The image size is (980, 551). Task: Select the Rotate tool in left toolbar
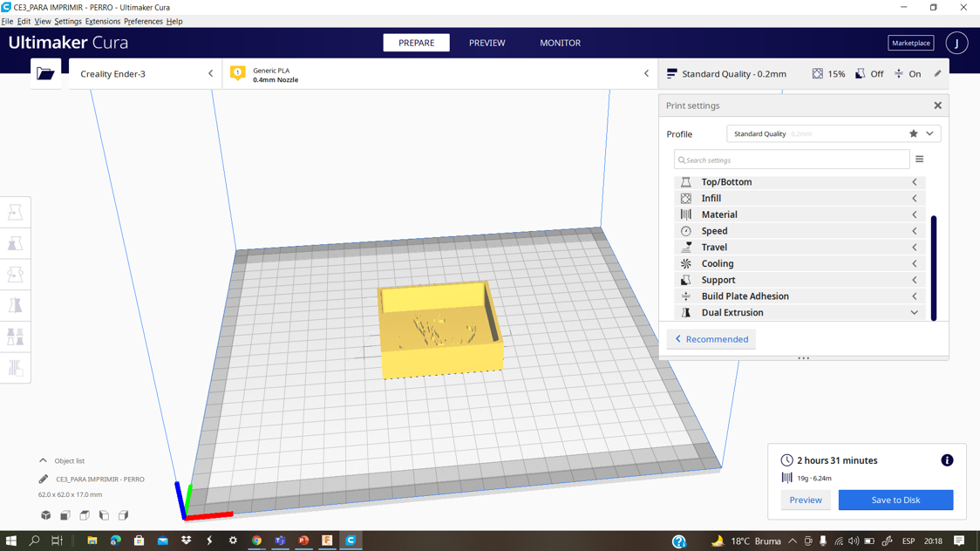(x=15, y=275)
